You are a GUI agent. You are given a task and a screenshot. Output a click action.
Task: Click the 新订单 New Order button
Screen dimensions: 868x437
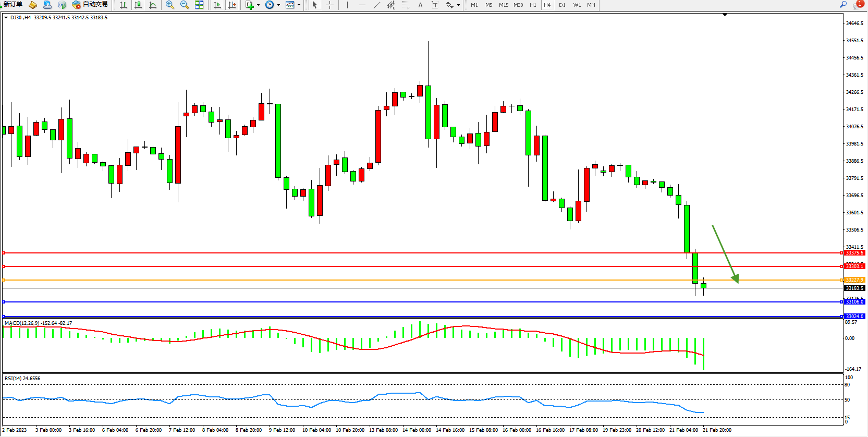[x=13, y=5]
